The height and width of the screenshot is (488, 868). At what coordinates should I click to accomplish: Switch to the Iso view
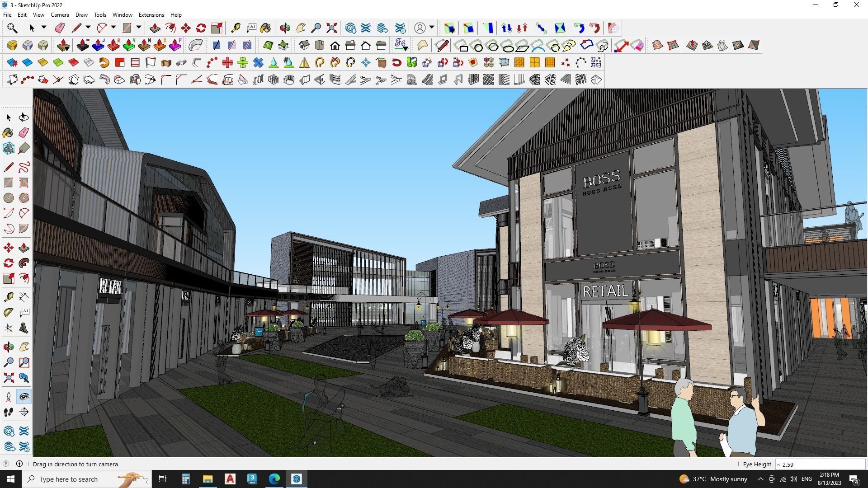click(304, 45)
